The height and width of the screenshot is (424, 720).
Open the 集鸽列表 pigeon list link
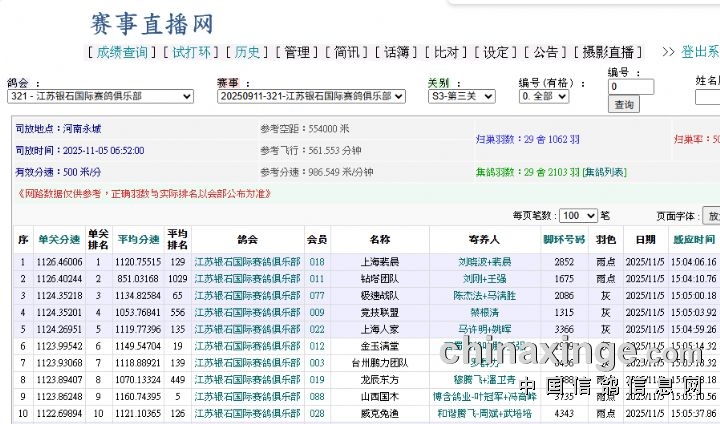pos(604,172)
